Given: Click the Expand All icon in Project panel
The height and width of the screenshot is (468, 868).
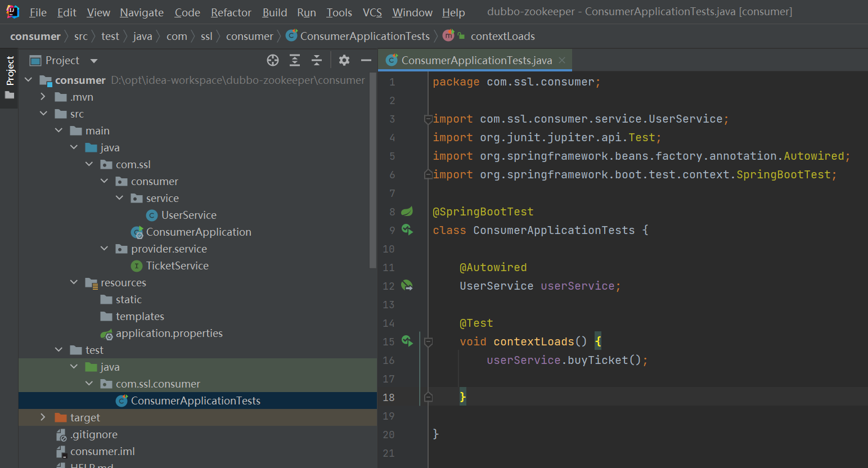Looking at the screenshot, I should tap(295, 60).
